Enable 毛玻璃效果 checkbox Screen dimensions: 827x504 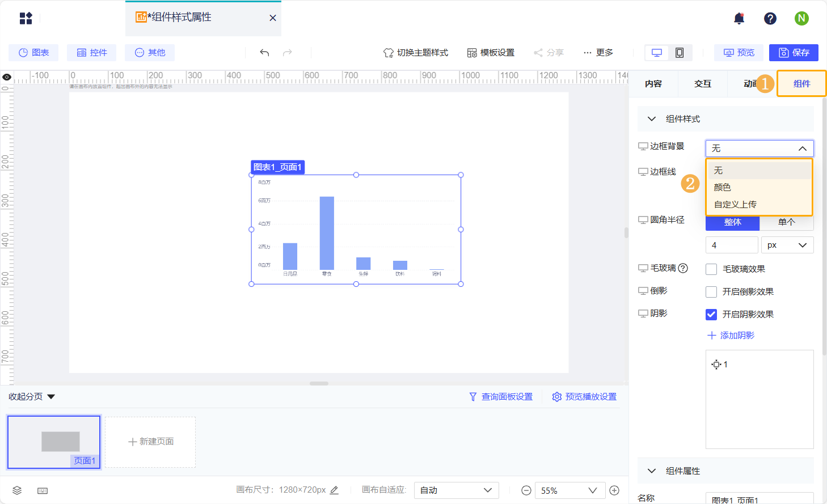pyautogui.click(x=711, y=269)
